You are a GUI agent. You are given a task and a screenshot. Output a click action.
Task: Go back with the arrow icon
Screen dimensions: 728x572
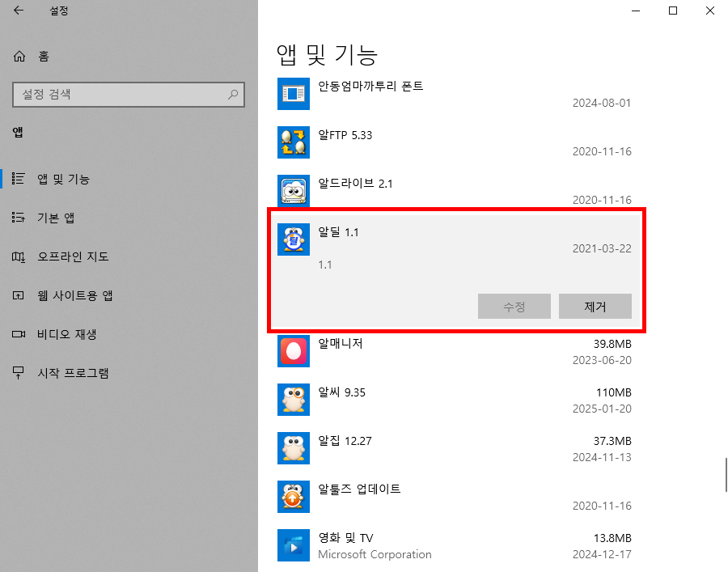click(x=19, y=11)
